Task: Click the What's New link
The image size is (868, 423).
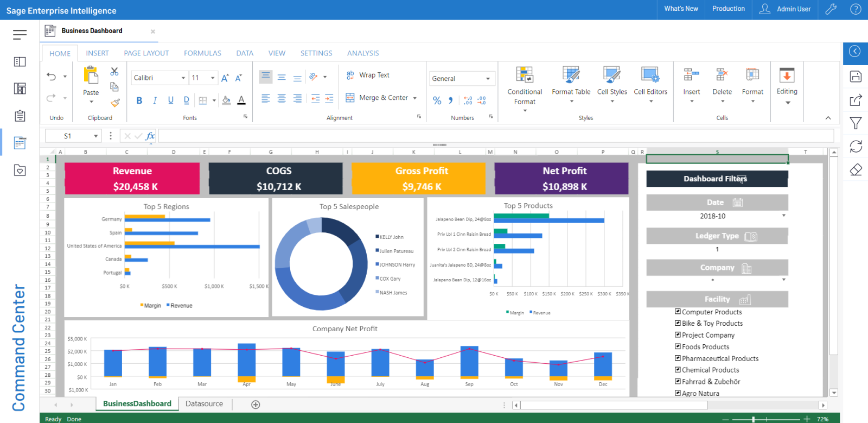Action: pyautogui.click(x=681, y=9)
